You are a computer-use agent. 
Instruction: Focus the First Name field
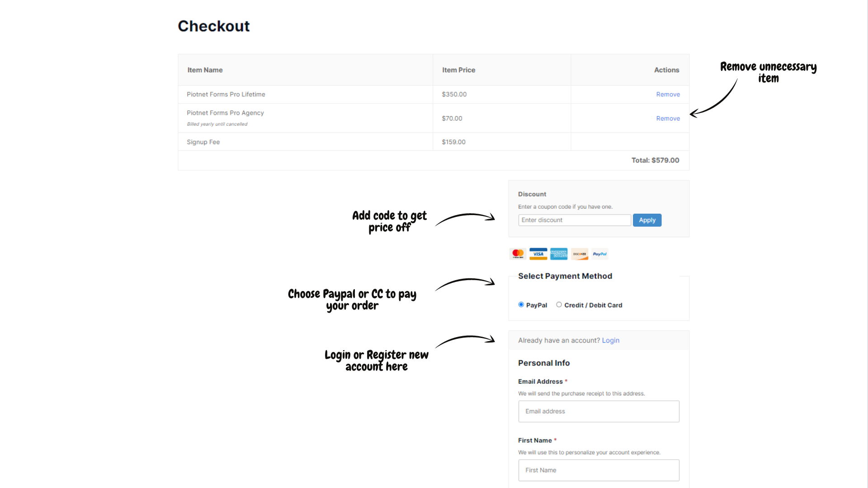pyautogui.click(x=599, y=470)
